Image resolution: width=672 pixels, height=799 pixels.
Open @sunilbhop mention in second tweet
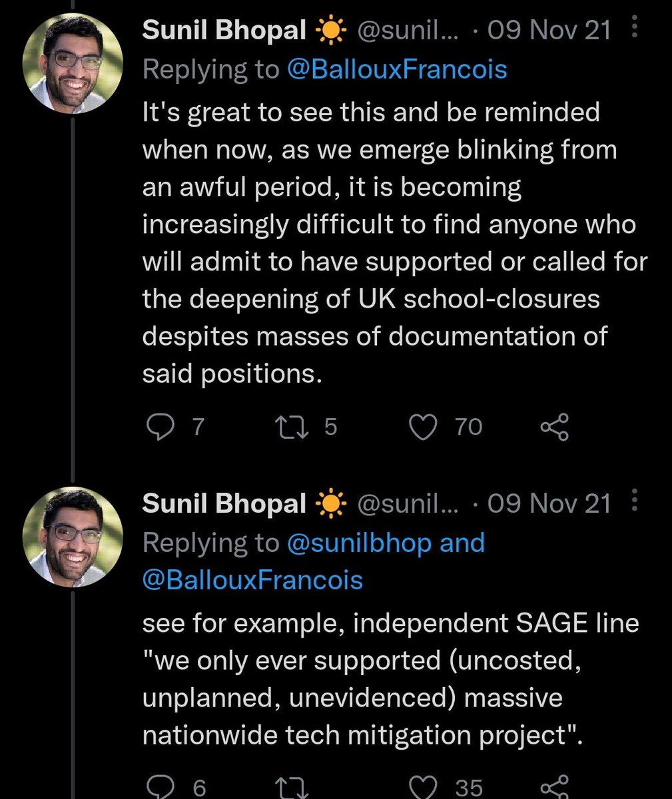[360, 543]
